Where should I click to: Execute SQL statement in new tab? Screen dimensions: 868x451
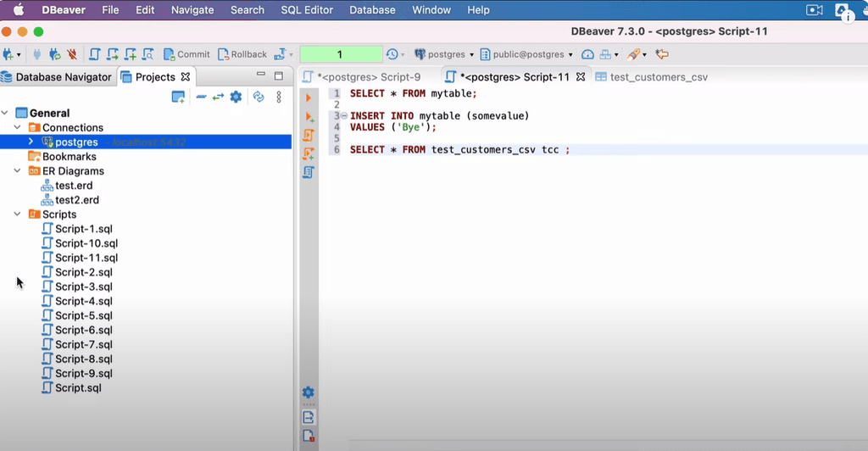point(309,117)
